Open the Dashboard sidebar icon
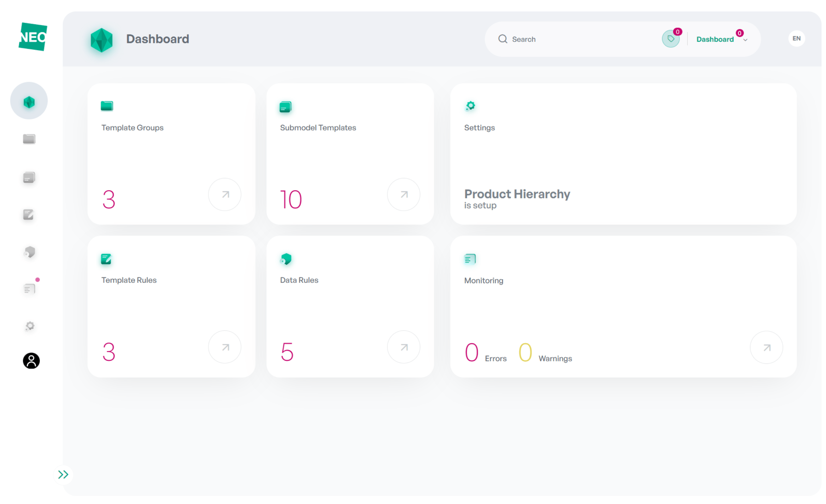This screenshot has width=826, height=504. [29, 101]
